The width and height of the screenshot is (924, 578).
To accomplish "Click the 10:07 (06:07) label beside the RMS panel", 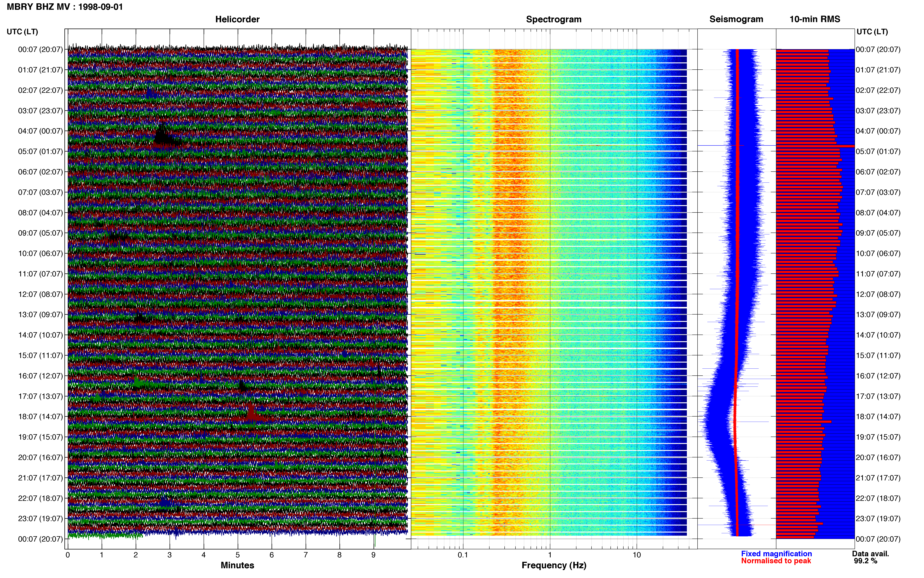I will point(878,253).
